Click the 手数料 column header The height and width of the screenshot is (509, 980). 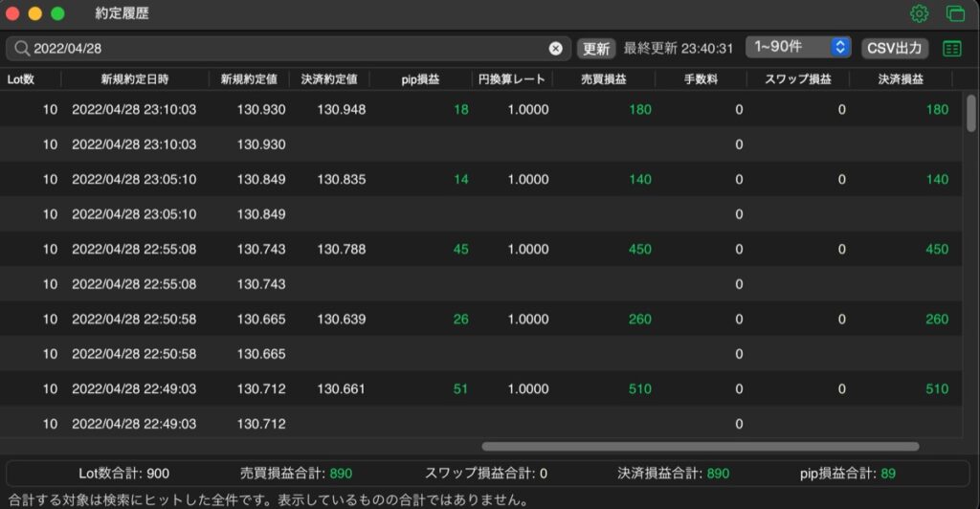[701, 79]
